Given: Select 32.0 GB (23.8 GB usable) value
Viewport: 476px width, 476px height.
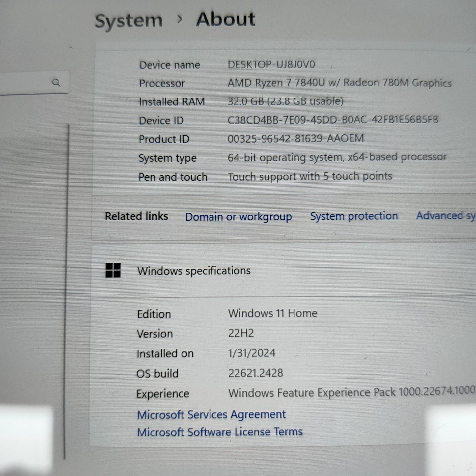Looking at the screenshot, I should pos(286,101).
